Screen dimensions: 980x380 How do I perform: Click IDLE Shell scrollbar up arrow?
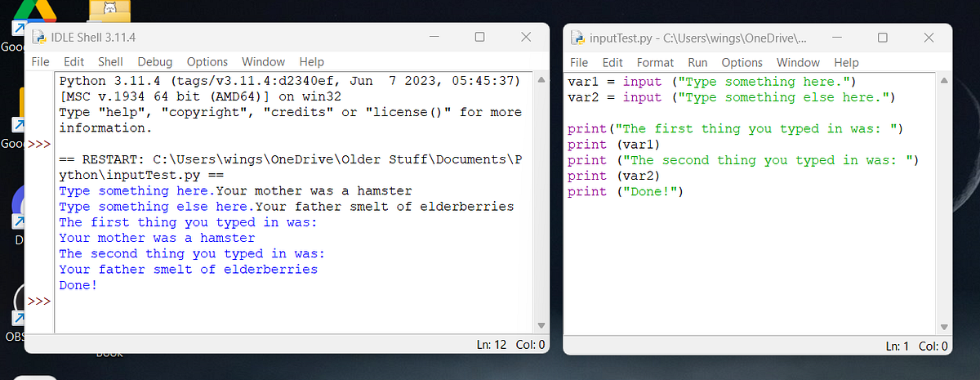point(540,80)
